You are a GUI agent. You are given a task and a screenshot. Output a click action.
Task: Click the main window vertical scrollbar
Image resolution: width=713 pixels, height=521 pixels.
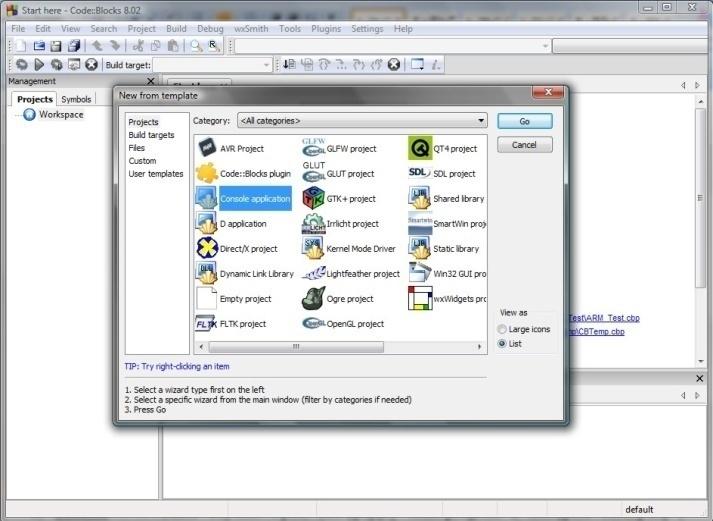coord(700,198)
